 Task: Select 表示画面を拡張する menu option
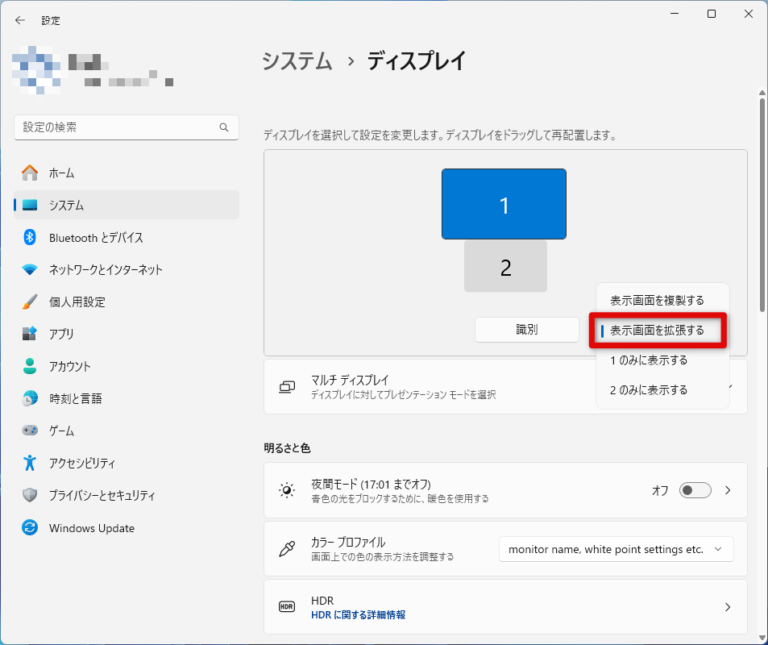tap(657, 330)
